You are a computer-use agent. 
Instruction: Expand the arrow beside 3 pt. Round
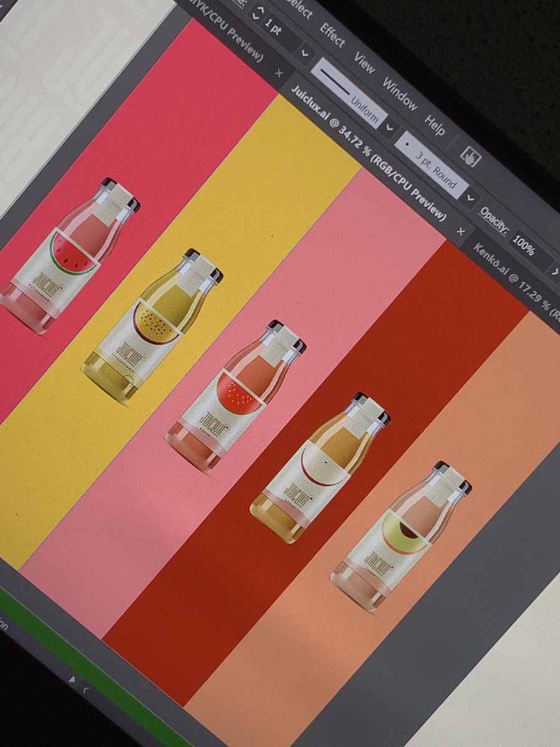[x=470, y=199]
